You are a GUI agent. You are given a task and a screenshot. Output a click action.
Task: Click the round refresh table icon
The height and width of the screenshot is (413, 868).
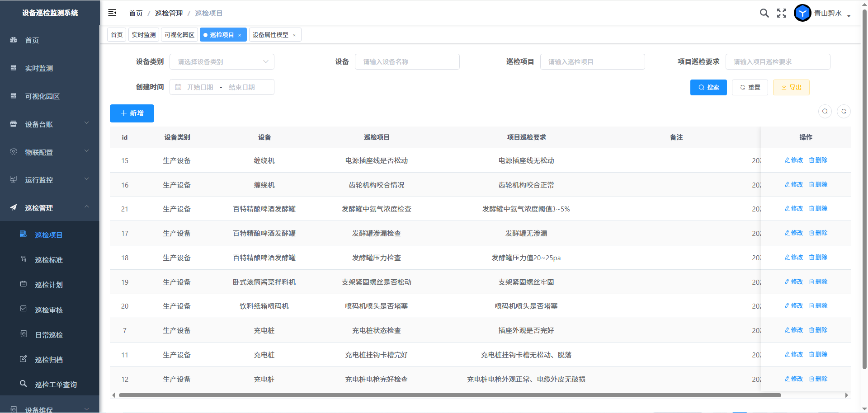coord(844,111)
